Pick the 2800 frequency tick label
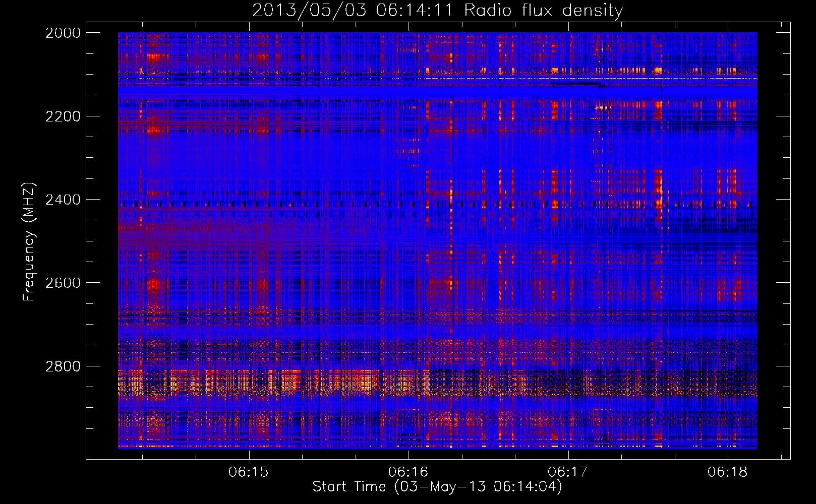 pos(63,366)
